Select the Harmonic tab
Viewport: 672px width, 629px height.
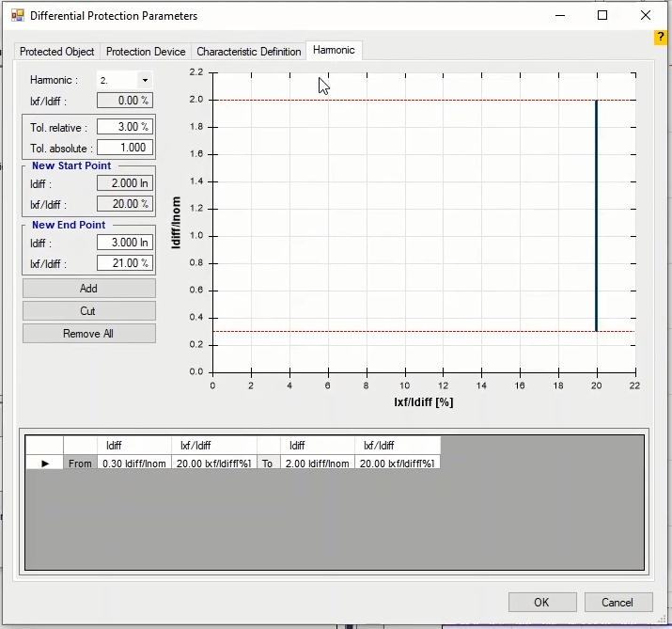coord(334,51)
